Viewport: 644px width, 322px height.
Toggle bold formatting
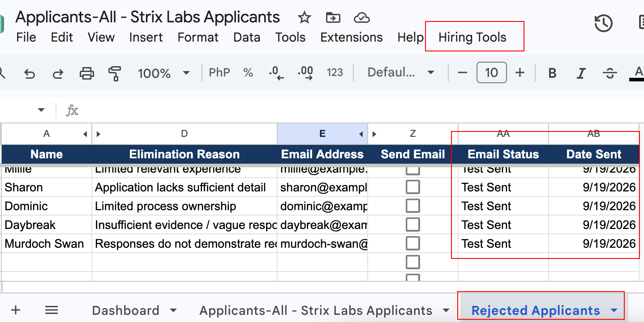tap(552, 73)
